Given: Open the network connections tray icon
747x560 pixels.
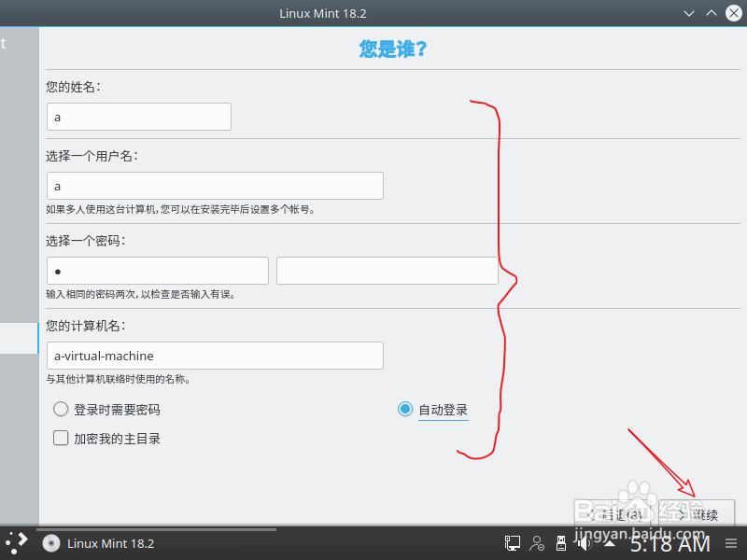Looking at the screenshot, I should (x=512, y=543).
